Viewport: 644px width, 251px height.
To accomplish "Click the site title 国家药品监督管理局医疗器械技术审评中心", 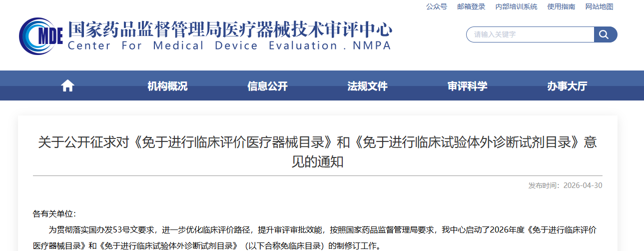I will (230, 29).
